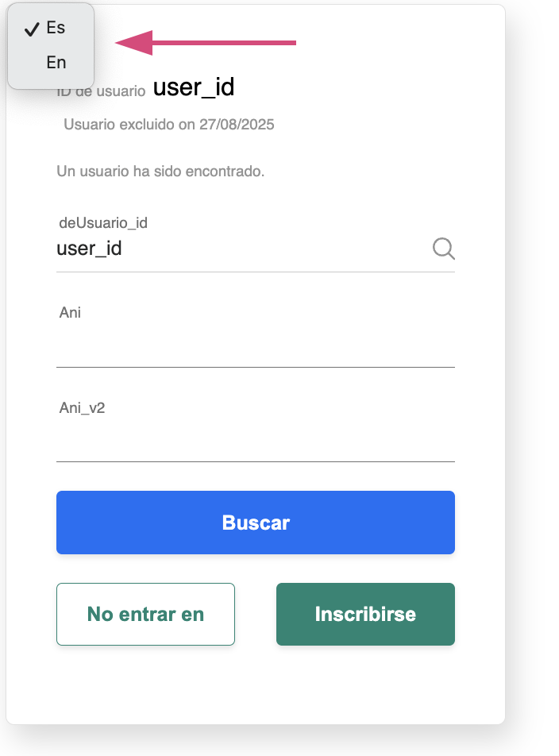Click the No entrar en button
559x756 pixels.
click(x=145, y=614)
